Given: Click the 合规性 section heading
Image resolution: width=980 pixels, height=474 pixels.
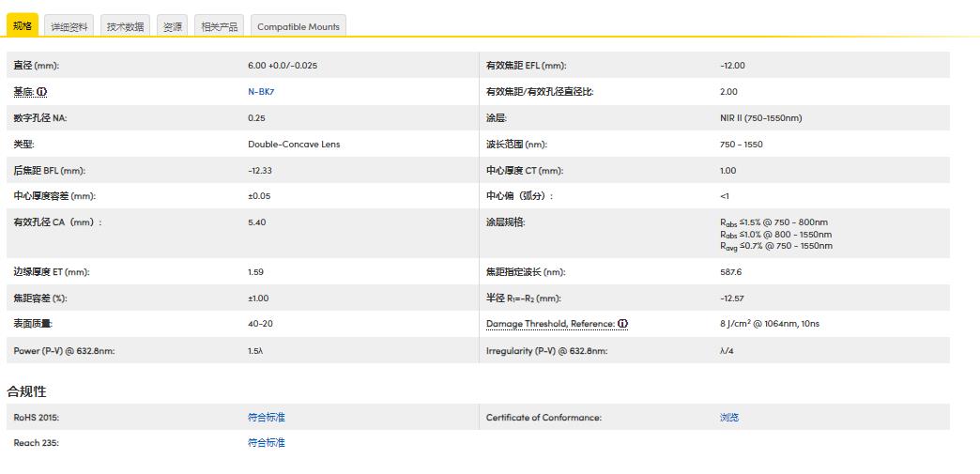Looking at the screenshot, I should click(x=26, y=391).
